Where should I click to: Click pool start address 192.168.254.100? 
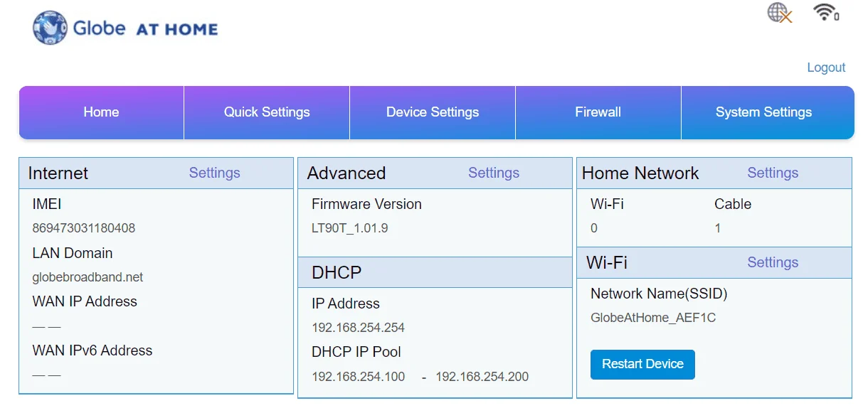pyautogui.click(x=358, y=377)
